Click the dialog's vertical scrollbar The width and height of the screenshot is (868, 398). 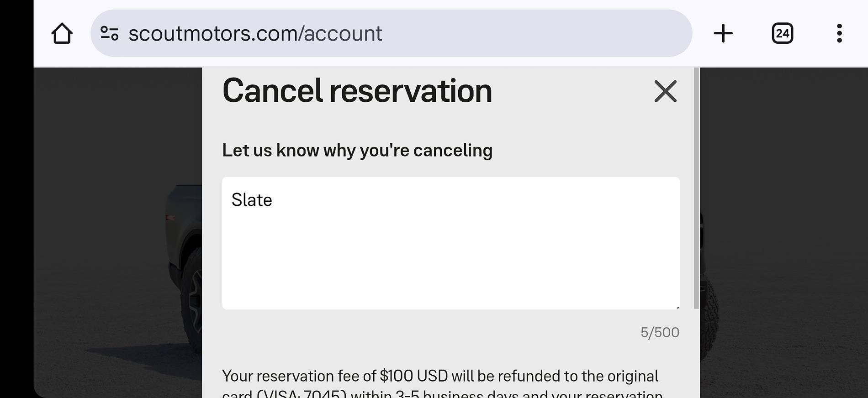[x=696, y=188]
